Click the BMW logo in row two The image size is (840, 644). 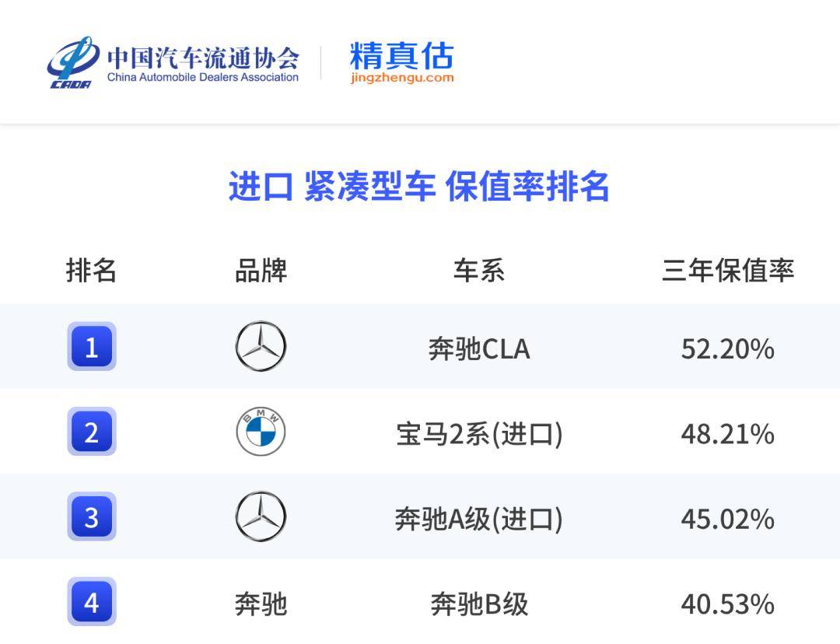[x=261, y=432]
